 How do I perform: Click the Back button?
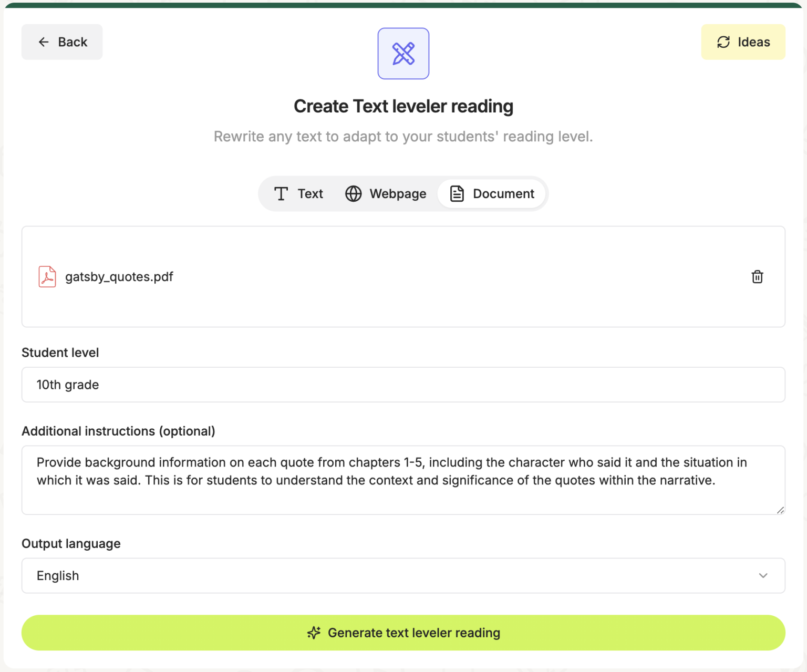61,42
